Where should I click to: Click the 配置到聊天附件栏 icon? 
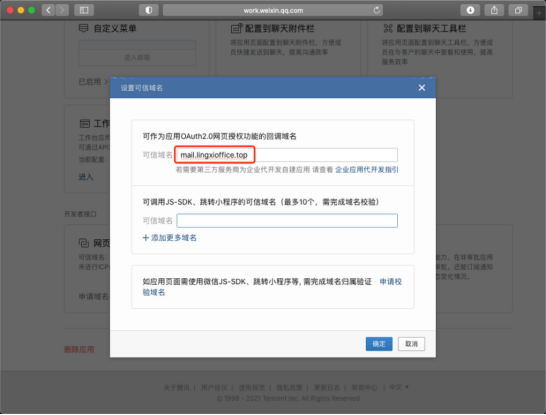tap(236, 29)
